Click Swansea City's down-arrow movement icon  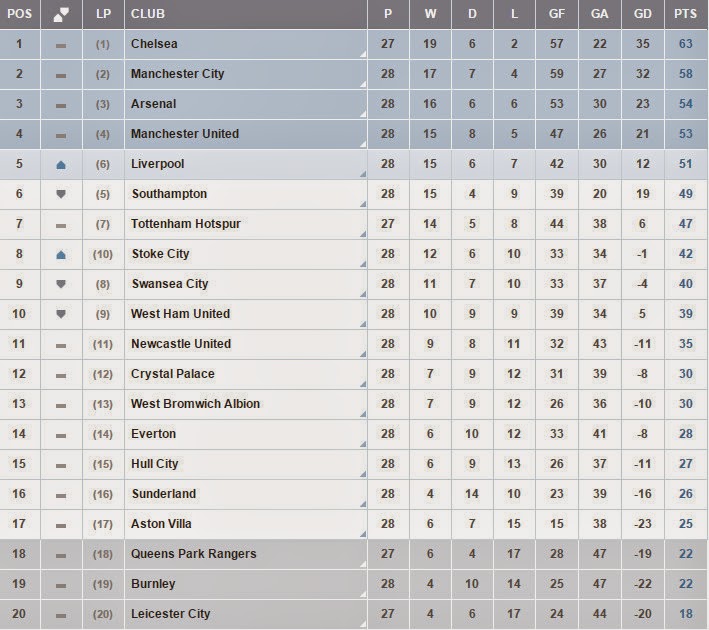(x=60, y=284)
